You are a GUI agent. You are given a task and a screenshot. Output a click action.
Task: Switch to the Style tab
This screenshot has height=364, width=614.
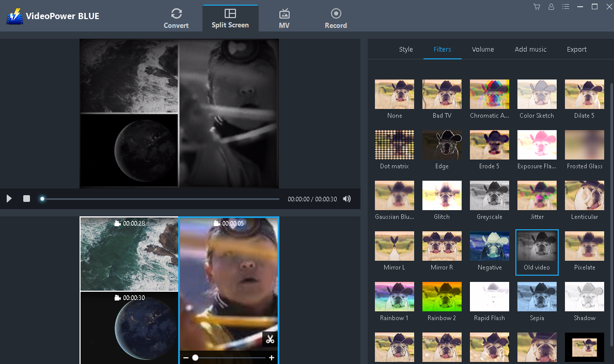pos(406,49)
